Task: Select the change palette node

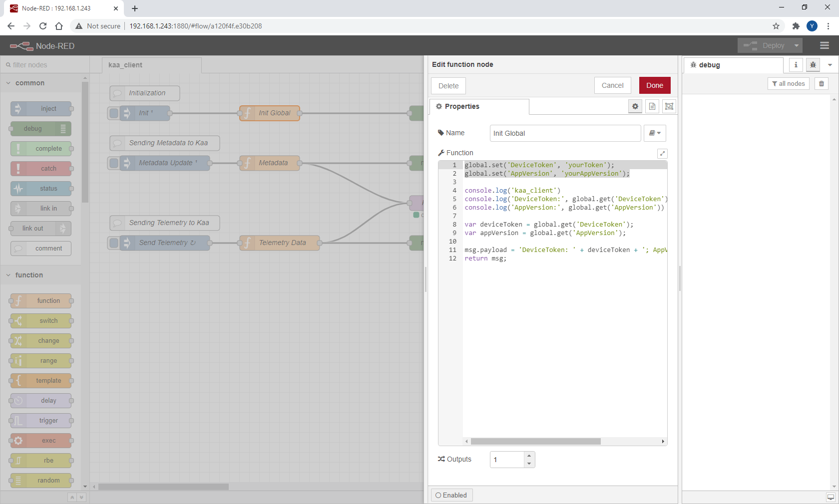Action: point(41,341)
